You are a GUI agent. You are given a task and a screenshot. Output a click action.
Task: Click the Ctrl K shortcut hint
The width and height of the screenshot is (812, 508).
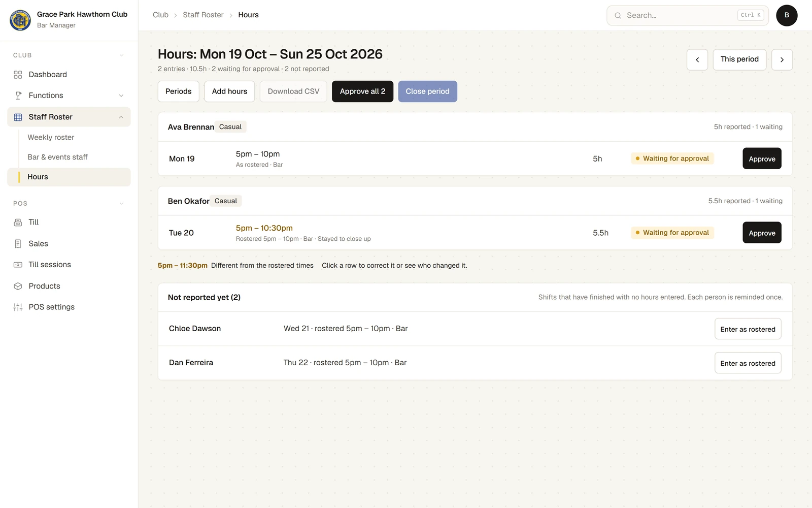(x=751, y=15)
